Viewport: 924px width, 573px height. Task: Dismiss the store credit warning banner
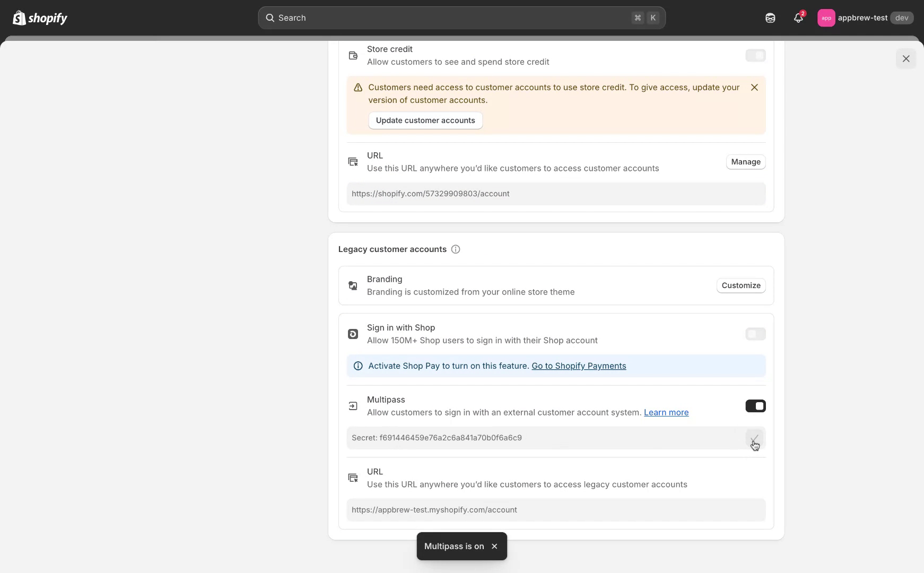(x=754, y=88)
